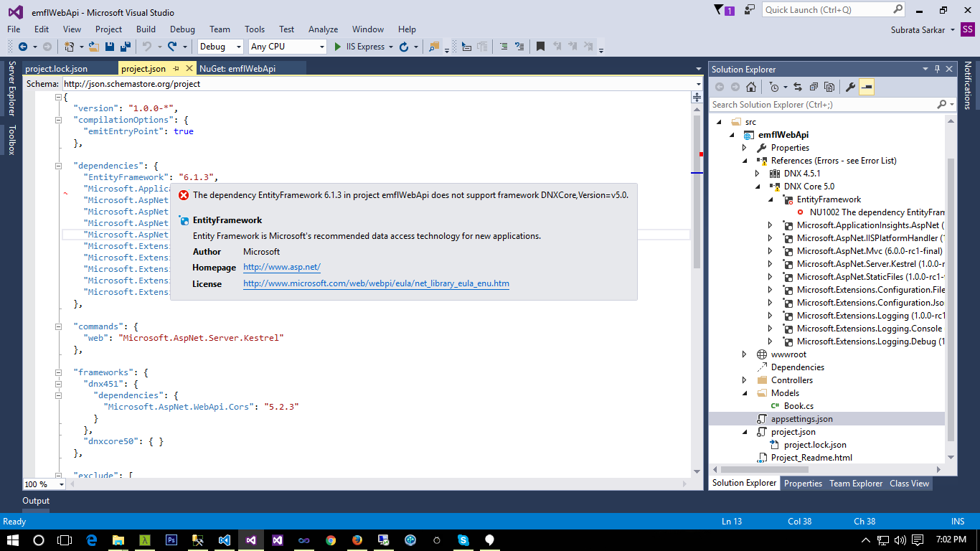
Task: Click the Properties wrench icon in Solution Explorer toolbar
Action: pos(851,87)
